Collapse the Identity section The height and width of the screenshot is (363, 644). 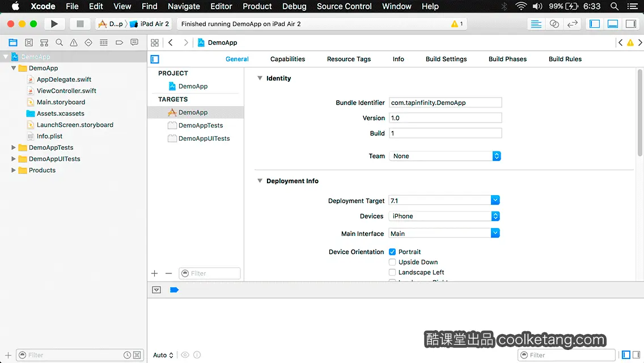[260, 78]
